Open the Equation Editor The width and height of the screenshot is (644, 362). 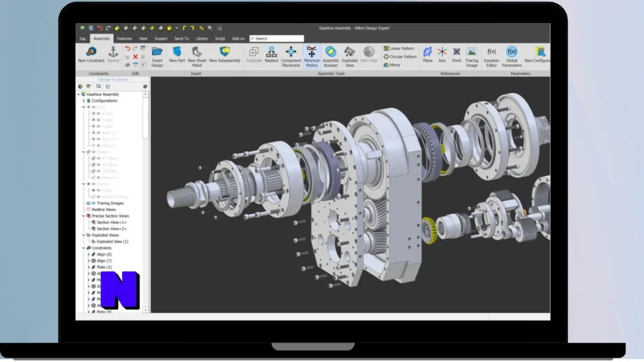pos(491,56)
